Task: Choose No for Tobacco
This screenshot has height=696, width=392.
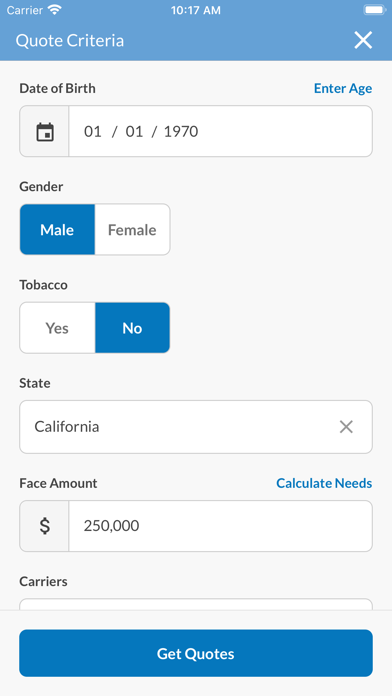Action: click(x=132, y=328)
